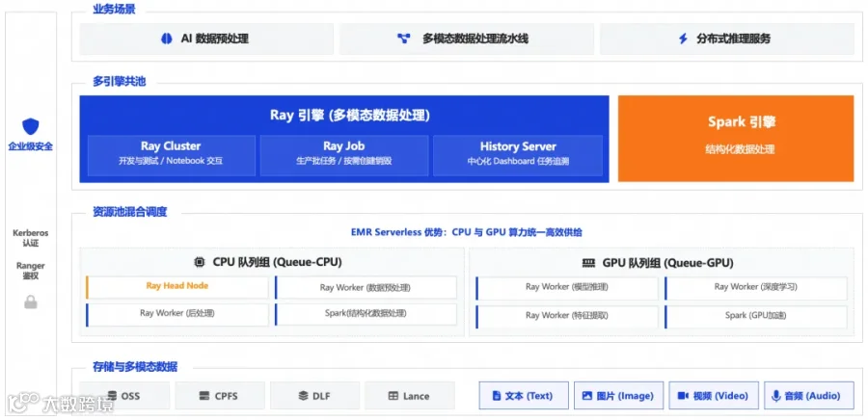
Task: Select the Ray Head Node box
Action: [177, 287]
